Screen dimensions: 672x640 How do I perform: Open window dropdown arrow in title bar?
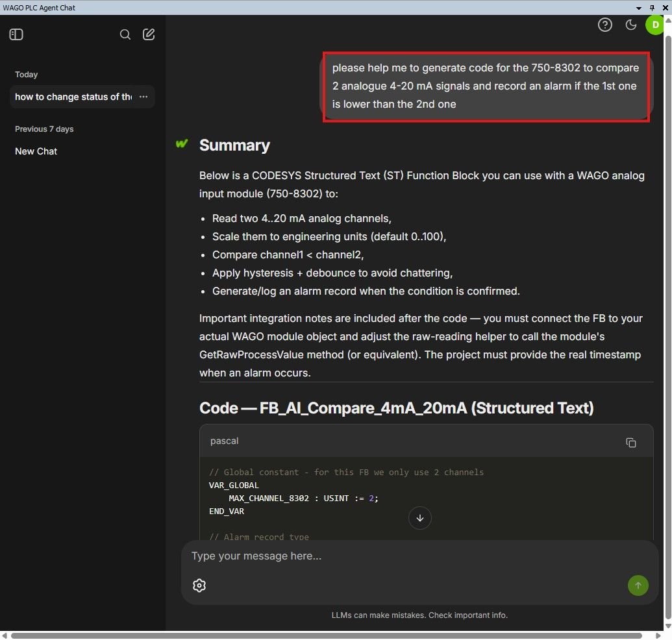pyautogui.click(x=639, y=8)
